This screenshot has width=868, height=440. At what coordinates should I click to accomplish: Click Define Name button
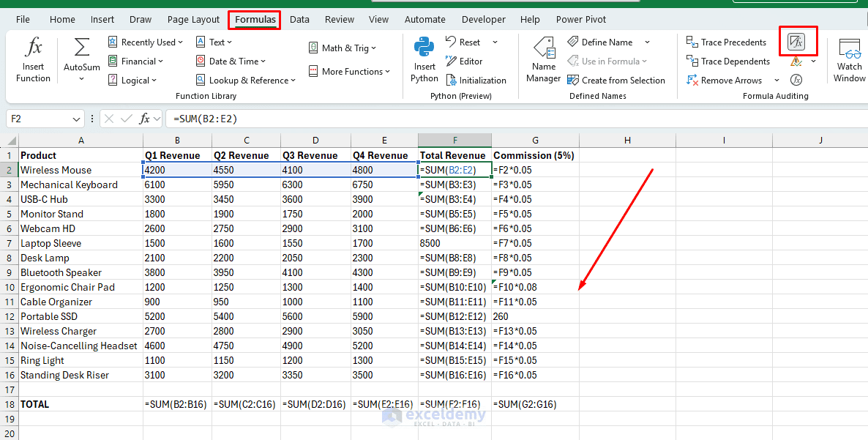[600, 42]
